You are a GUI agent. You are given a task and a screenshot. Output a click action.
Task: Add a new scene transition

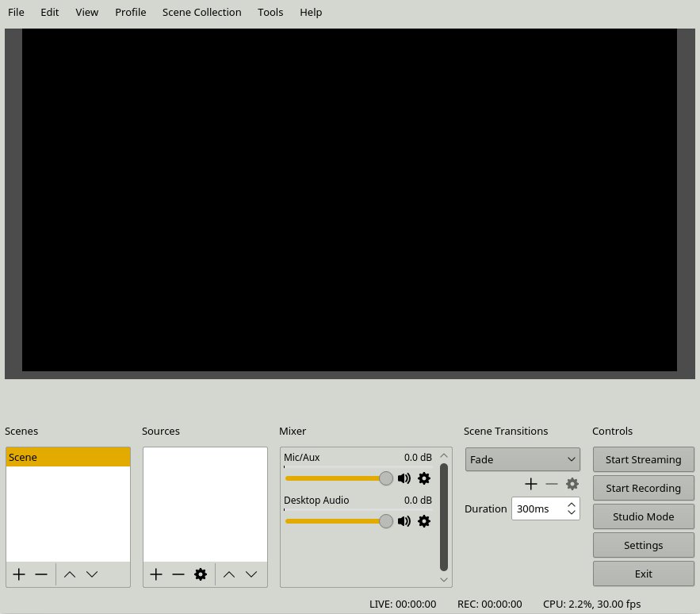pos(531,484)
